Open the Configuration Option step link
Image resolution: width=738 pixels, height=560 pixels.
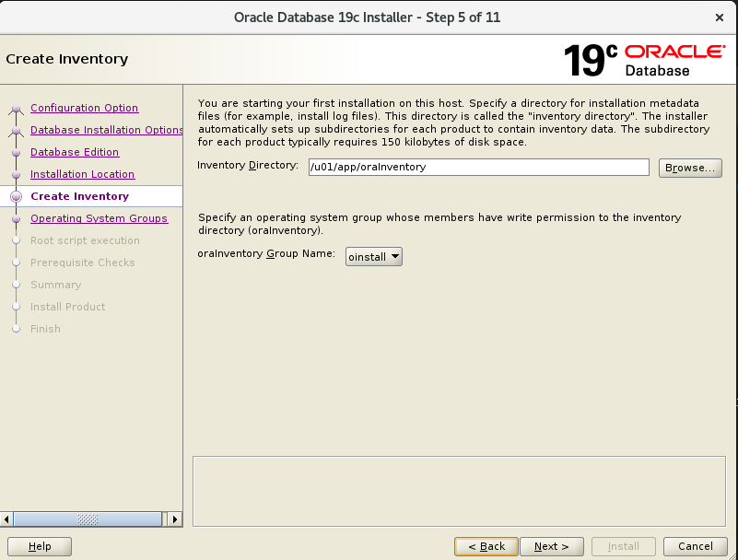click(84, 108)
